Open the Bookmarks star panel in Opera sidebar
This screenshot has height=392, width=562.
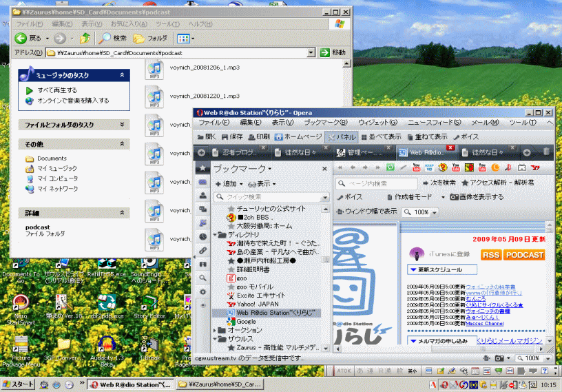(x=203, y=168)
